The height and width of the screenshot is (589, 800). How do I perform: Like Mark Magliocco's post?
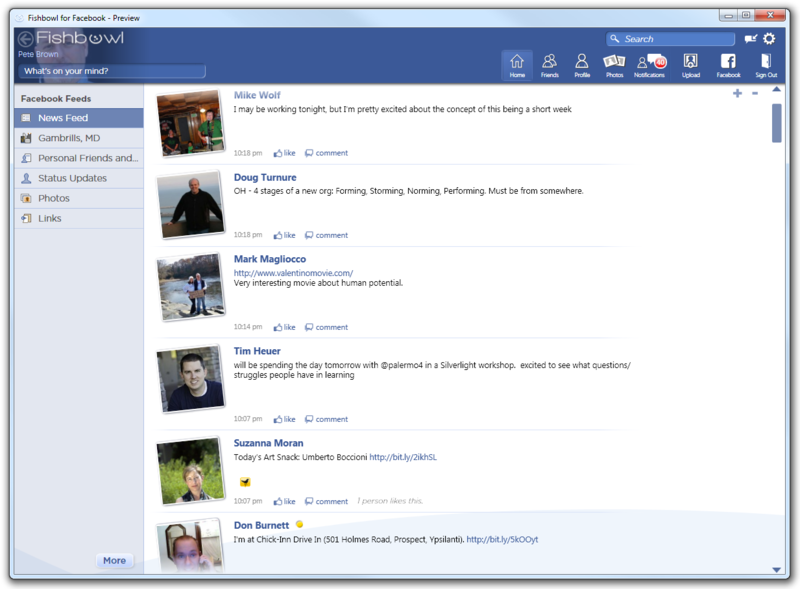284,327
